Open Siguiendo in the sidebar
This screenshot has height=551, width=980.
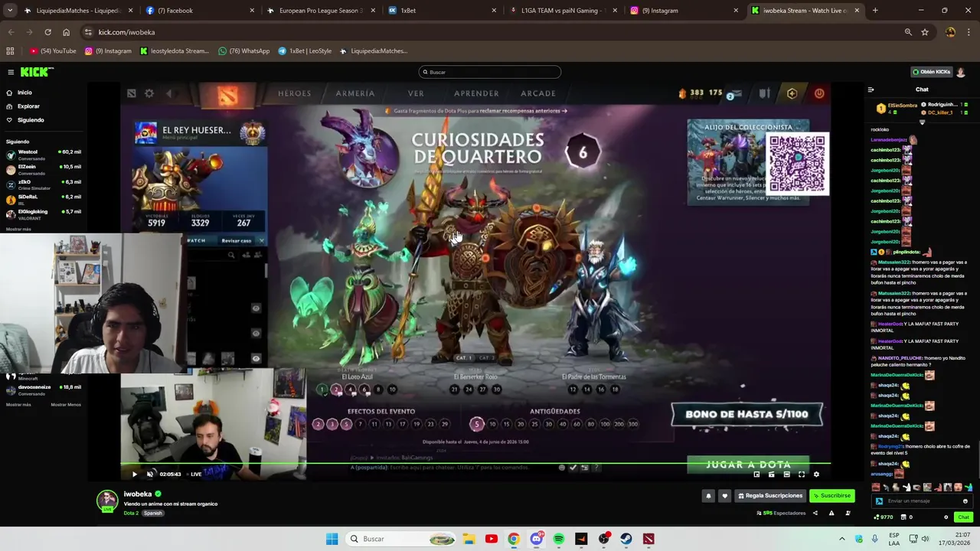click(31, 120)
